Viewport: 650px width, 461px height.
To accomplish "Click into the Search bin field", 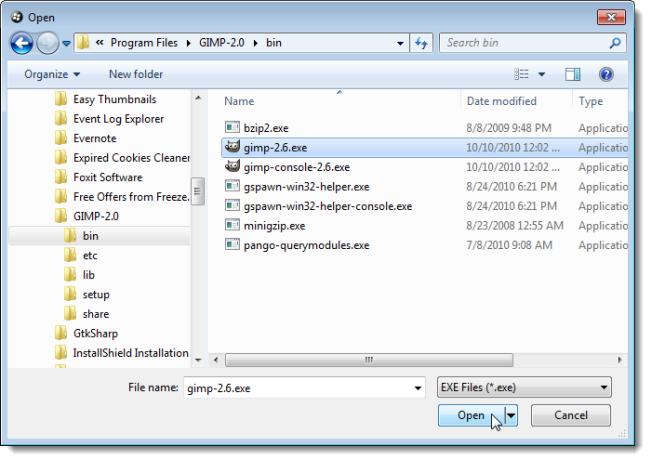I will (532, 43).
